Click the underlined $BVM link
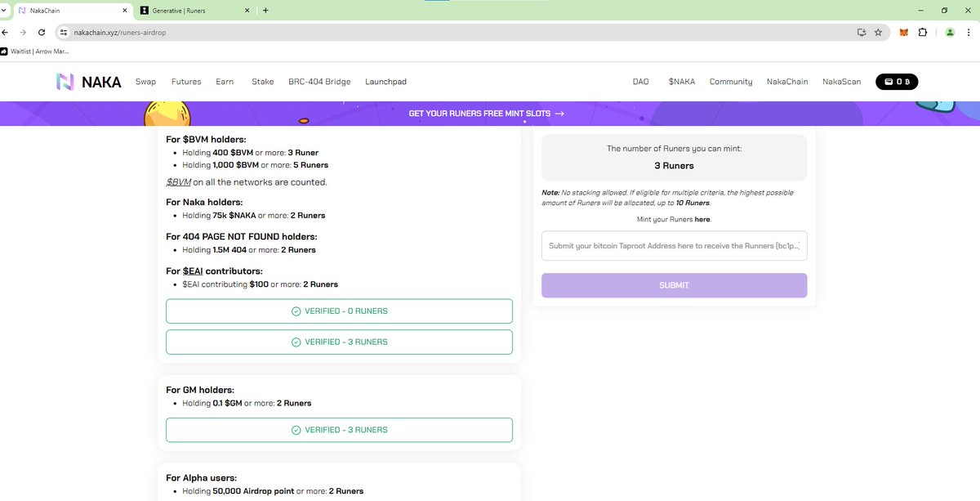 point(178,182)
